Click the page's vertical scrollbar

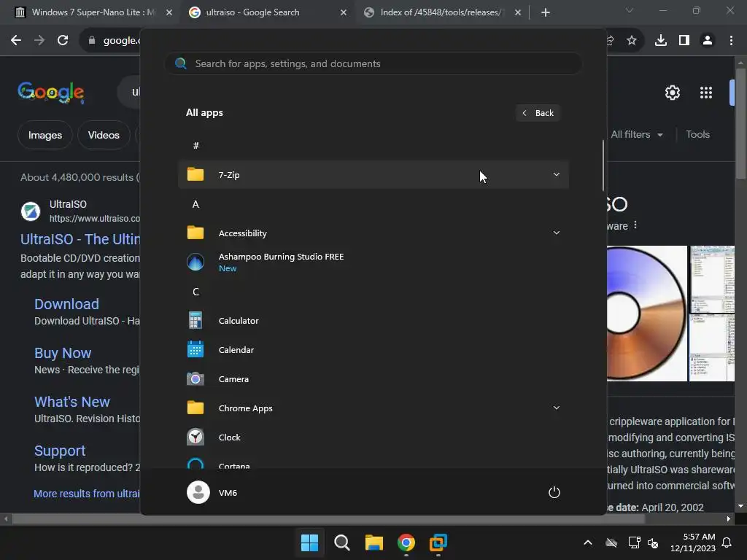[740, 124]
